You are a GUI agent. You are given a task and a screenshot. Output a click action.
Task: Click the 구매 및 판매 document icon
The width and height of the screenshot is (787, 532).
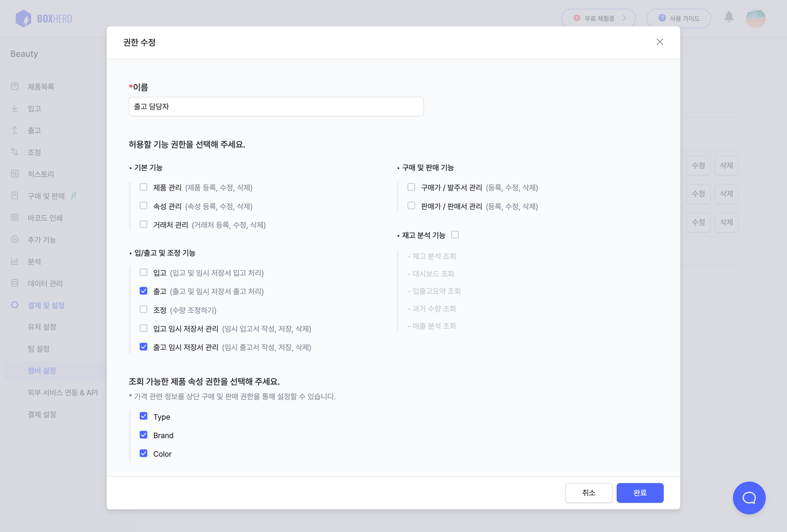(15, 196)
